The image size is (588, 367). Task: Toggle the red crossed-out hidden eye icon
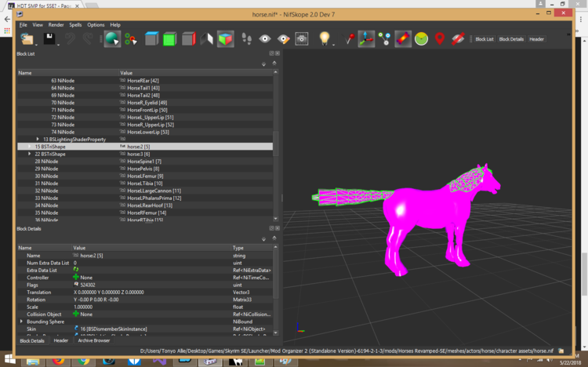[x=458, y=38]
